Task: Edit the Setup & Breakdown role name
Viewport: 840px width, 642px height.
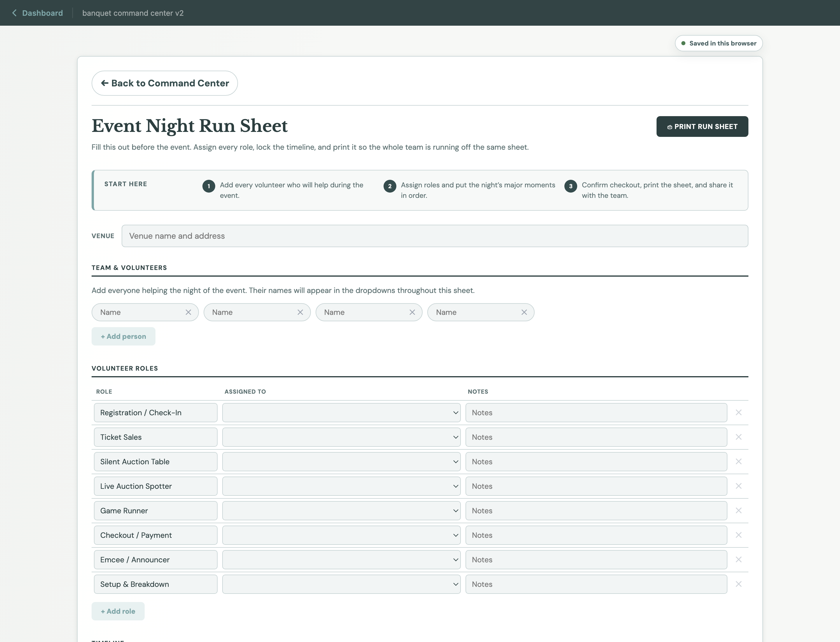Action: click(155, 584)
